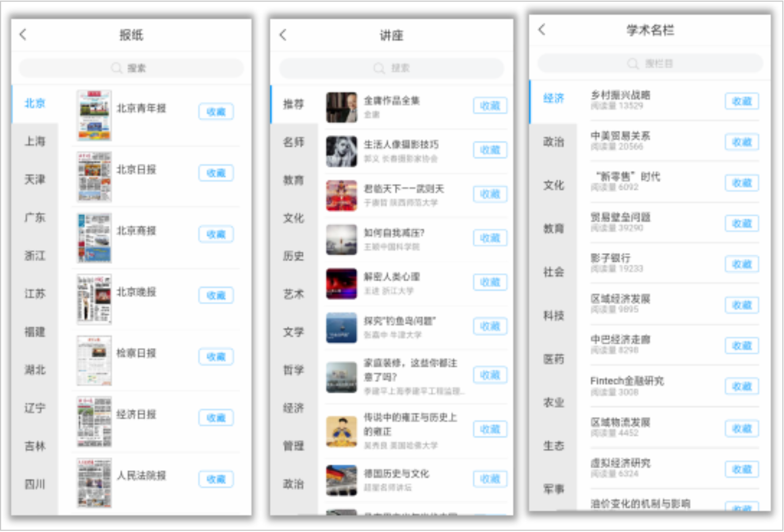
Task: Favorite the 中美贸易关系 column
Action: (x=741, y=142)
